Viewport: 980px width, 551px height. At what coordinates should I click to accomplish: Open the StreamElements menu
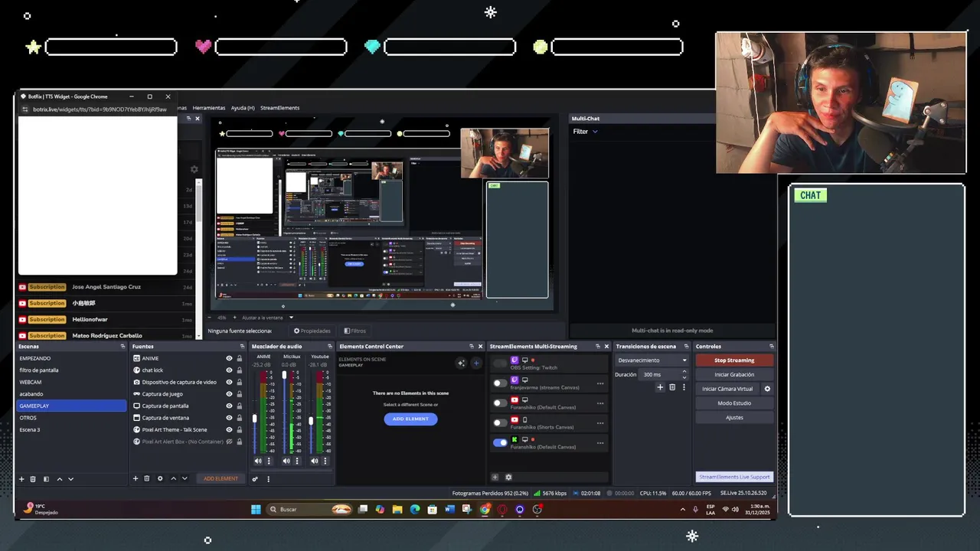coord(279,108)
